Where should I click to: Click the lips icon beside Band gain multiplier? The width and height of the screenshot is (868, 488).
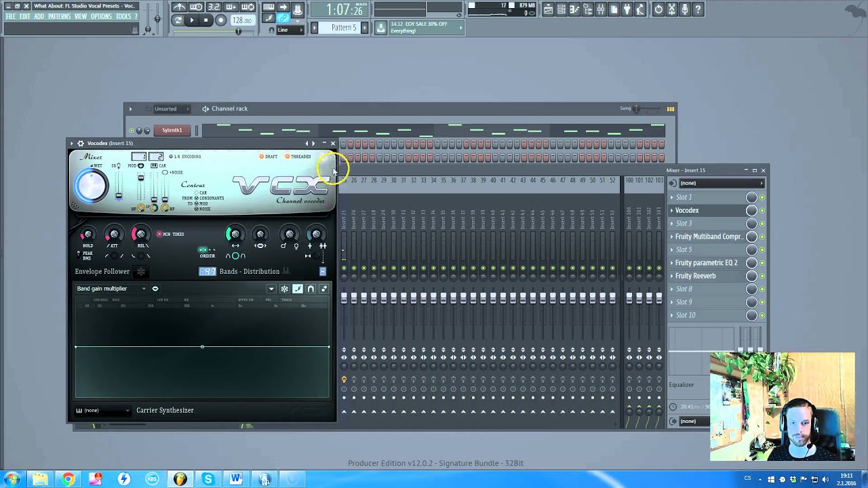155,289
